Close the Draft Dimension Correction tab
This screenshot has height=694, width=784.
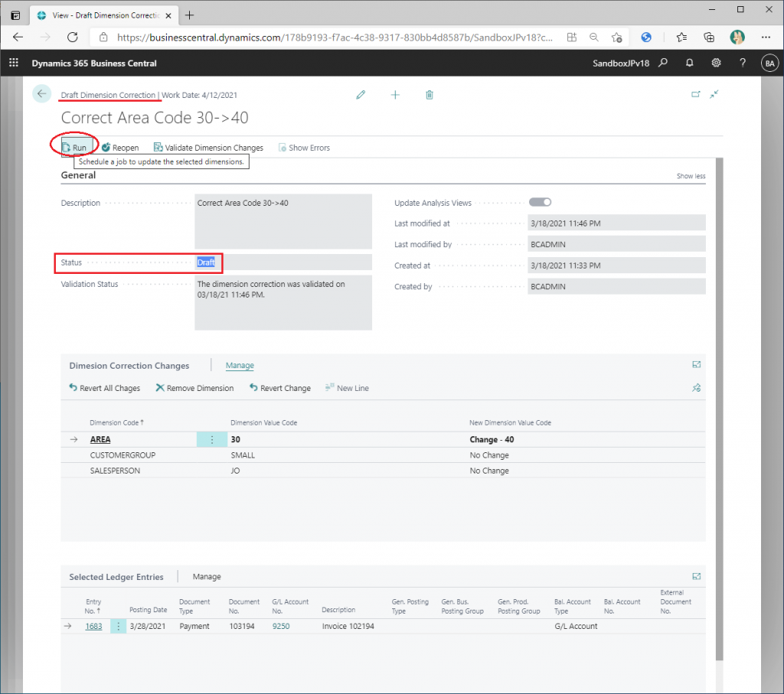168,15
